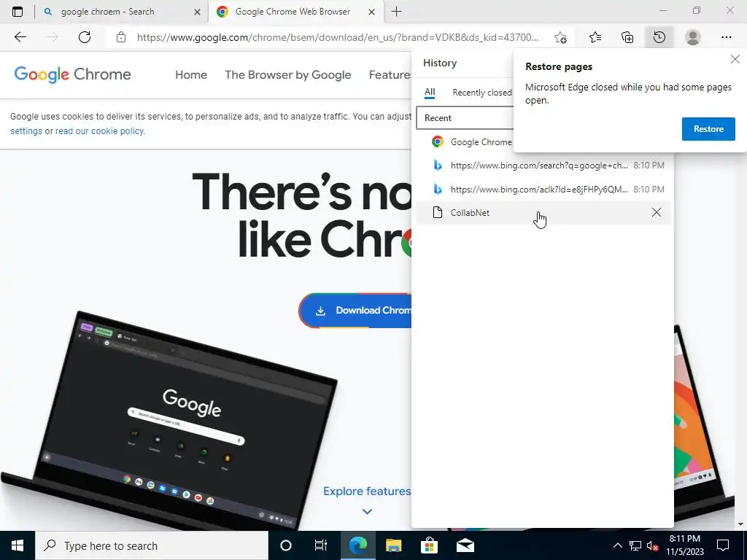
Task: Show hidden tray icons chevron
Action: [x=617, y=545]
